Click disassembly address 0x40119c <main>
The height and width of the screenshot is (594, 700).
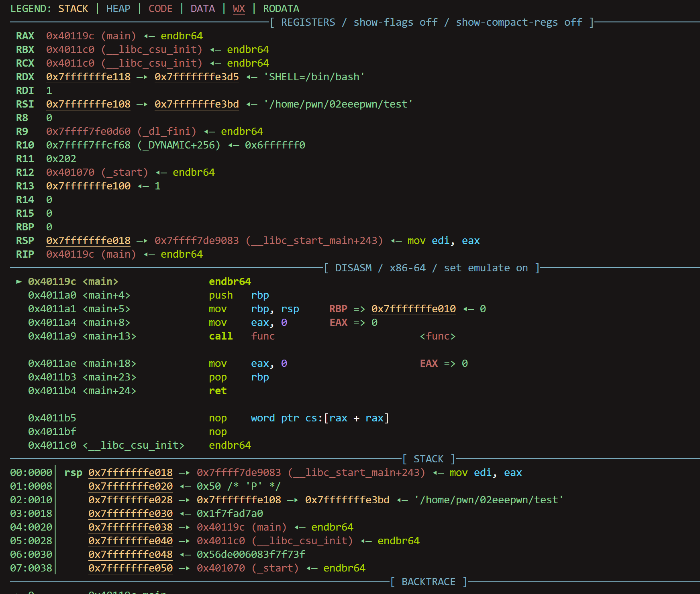point(73,281)
